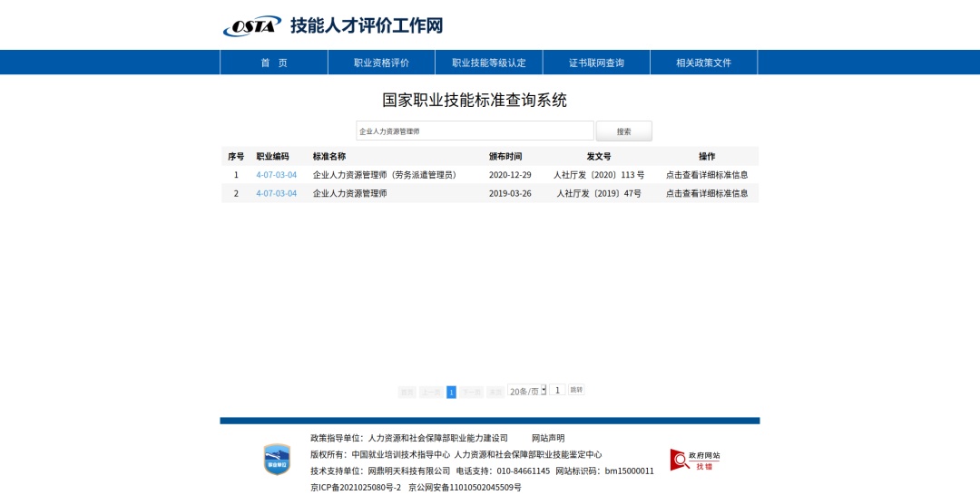980x495 pixels.
Task: Click the OSTA logo in the header
Action: click(252, 26)
